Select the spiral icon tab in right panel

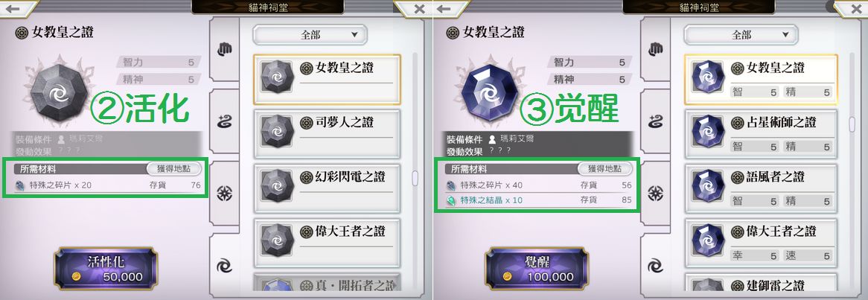[656, 264]
